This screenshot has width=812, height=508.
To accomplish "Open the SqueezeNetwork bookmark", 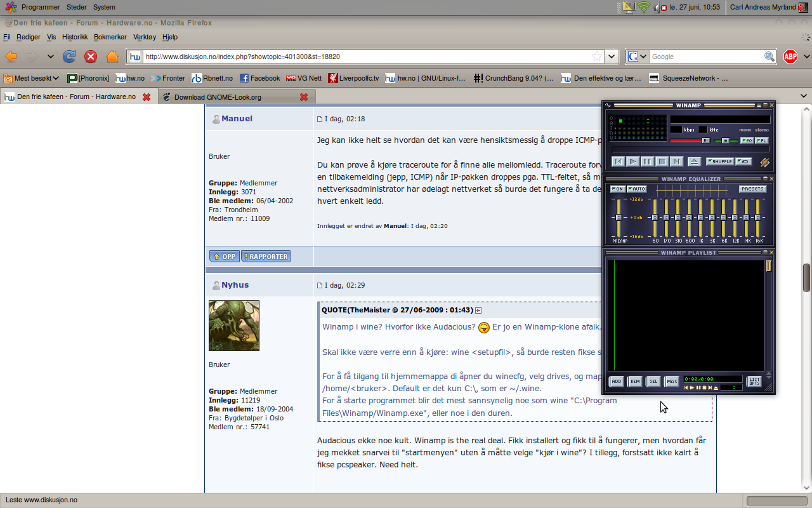I will [689, 78].
